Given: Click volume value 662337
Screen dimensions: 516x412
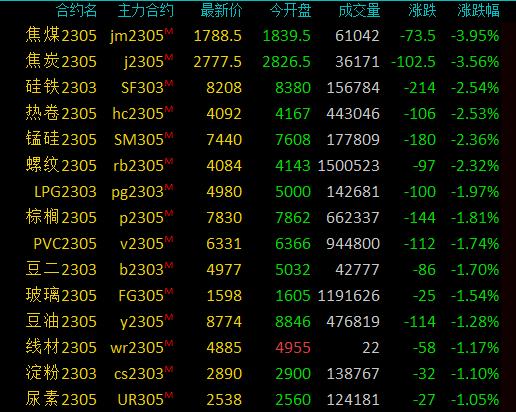Looking at the screenshot, I should 353,218.
